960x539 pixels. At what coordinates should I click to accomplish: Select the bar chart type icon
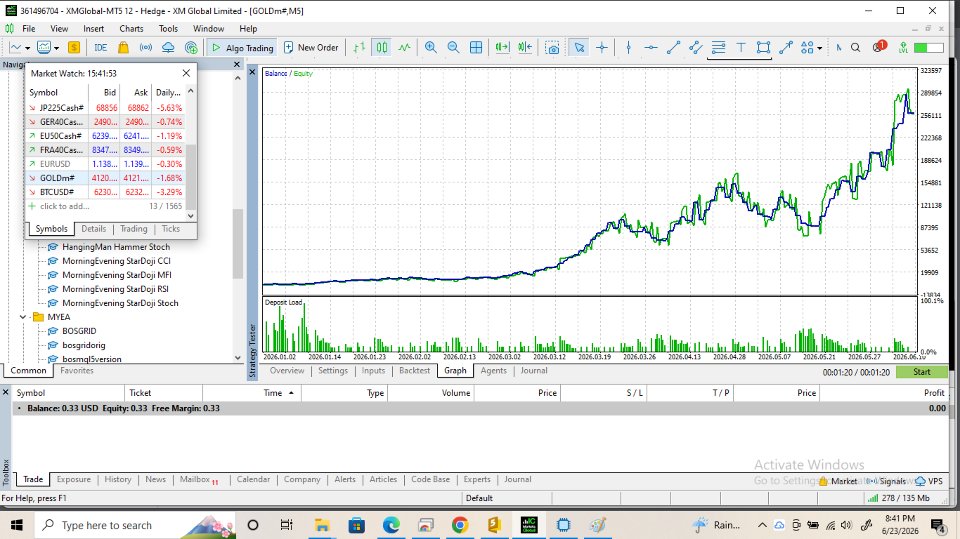pyautogui.click(x=359, y=47)
